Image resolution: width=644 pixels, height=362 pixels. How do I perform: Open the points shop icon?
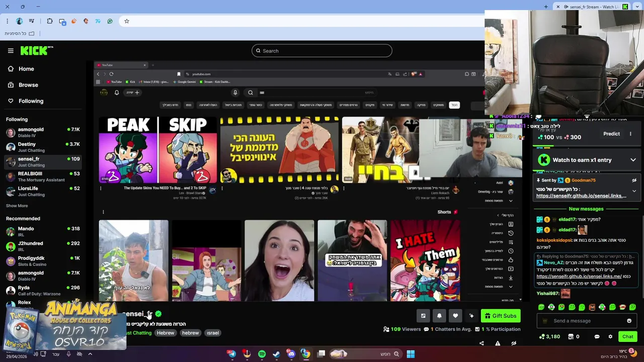tap(571, 336)
